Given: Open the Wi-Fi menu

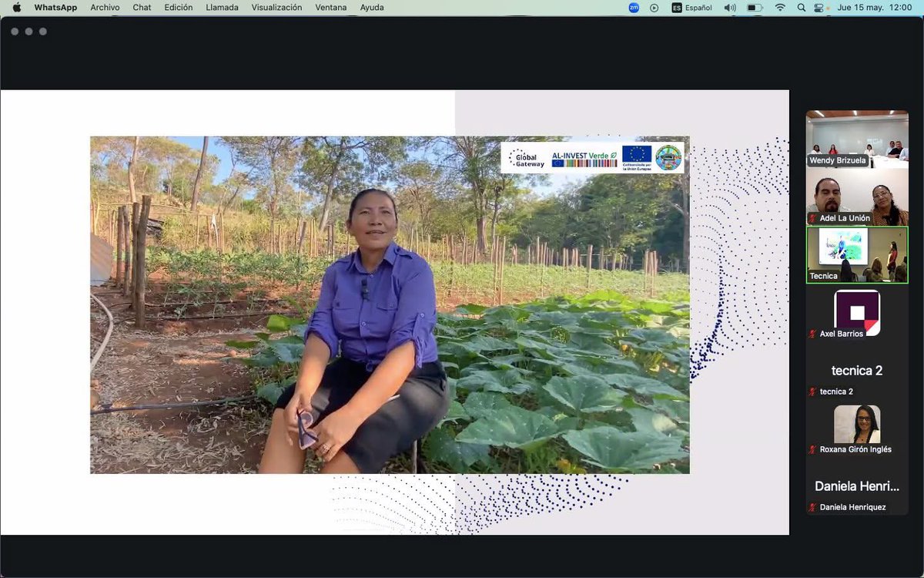Looking at the screenshot, I should (780, 8).
